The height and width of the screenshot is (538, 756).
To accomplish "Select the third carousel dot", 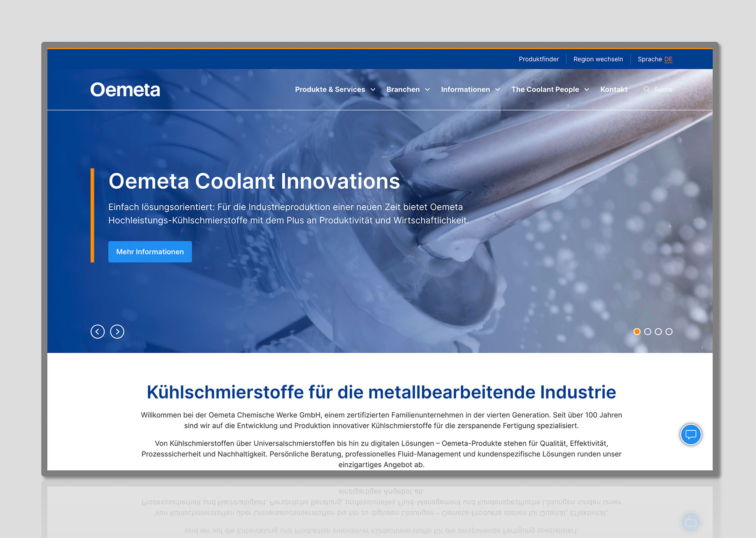I will pyautogui.click(x=658, y=332).
